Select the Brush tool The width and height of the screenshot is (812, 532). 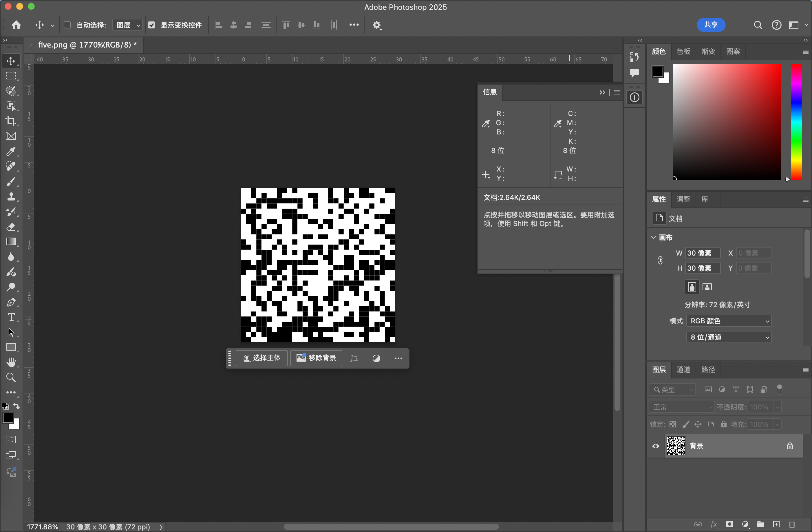click(x=11, y=182)
